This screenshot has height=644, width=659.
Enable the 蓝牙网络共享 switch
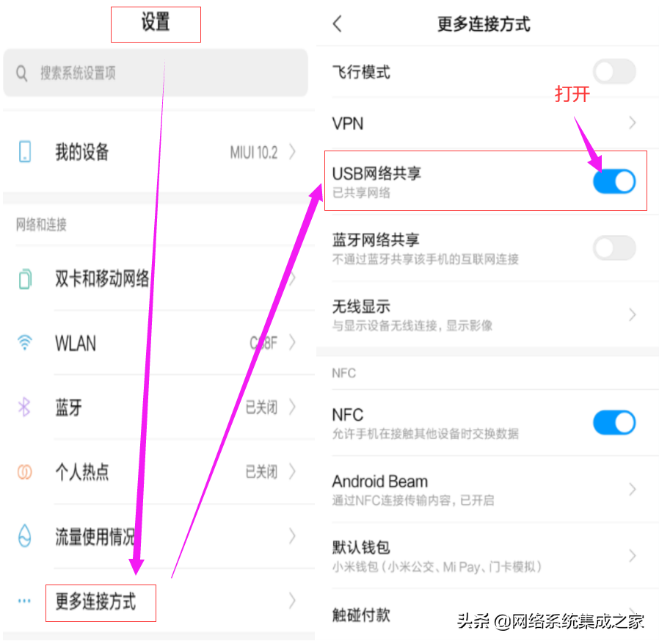point(614,247)
